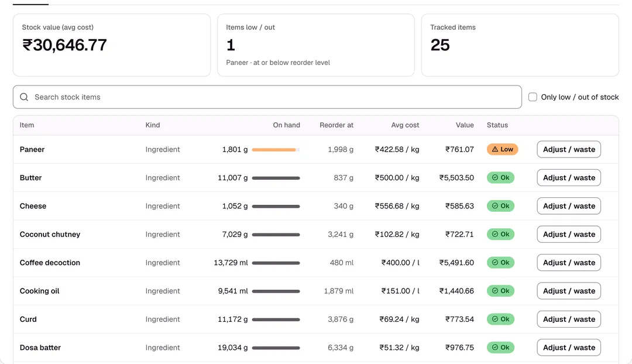Open Adjust / waste for Cooking oil
Image resolution: width=632 pixels, height=364 pixels.
(569, 291)
